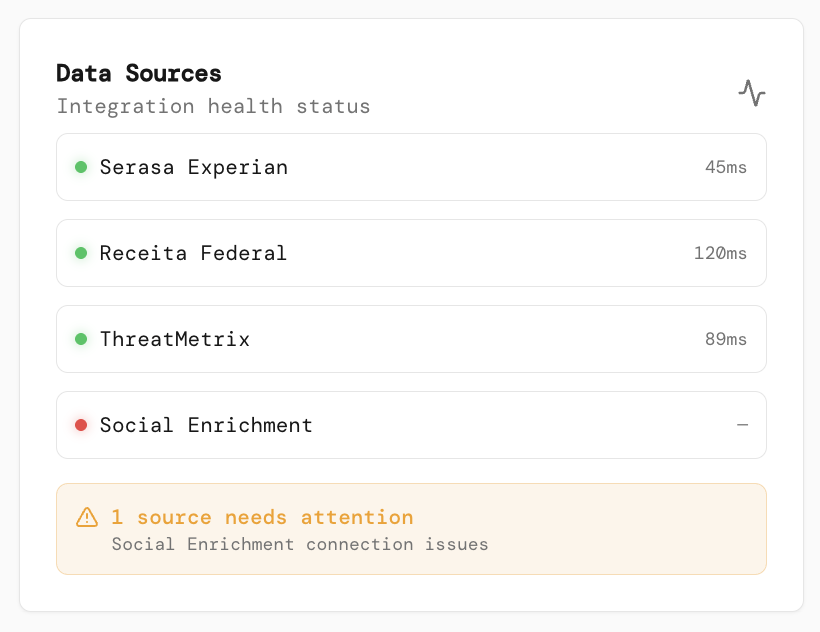Click 'Social Enrichment connection issues' text

pos(300,544)
